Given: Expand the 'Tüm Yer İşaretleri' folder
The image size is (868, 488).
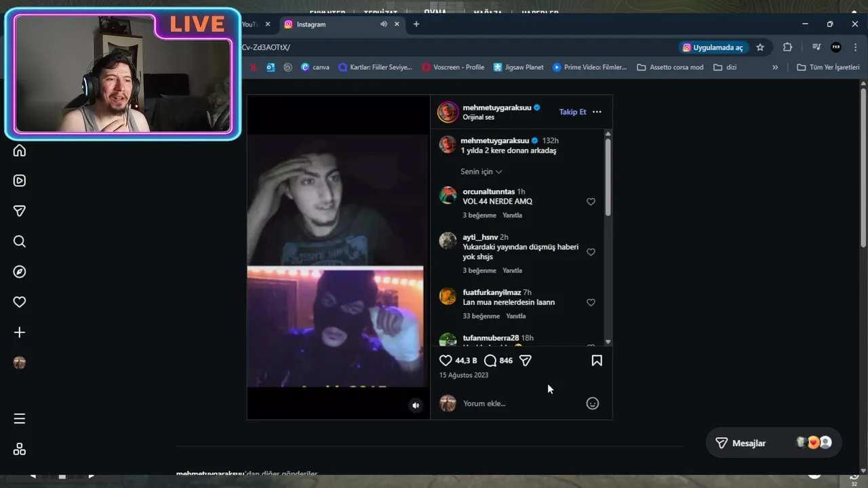Looking at the screenshot, I should 828,67.
